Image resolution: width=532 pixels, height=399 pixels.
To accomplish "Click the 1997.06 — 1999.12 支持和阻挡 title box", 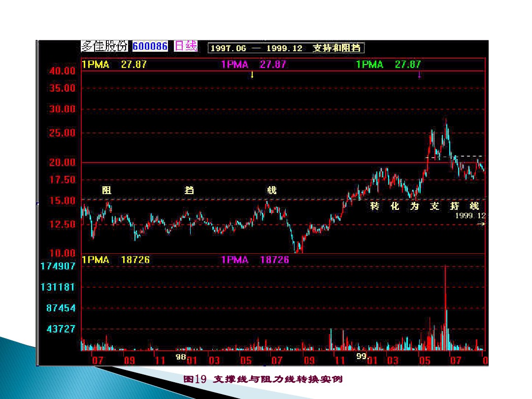I will point(286,48).
